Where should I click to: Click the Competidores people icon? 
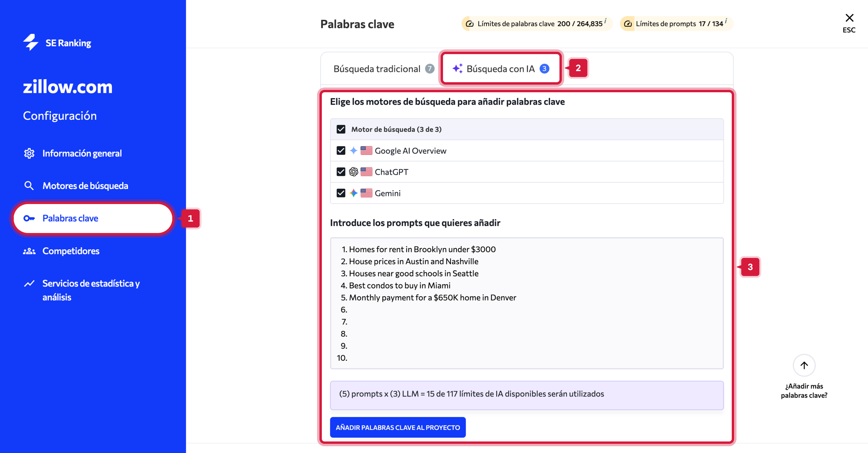tap(29, 251)
